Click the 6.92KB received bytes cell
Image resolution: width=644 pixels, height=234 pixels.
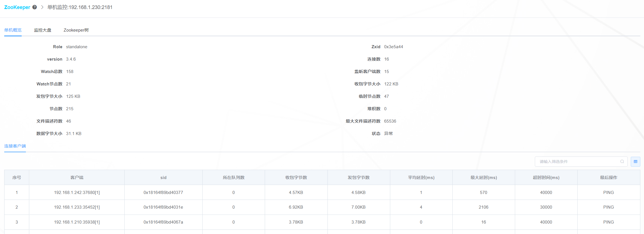(296, 207)
